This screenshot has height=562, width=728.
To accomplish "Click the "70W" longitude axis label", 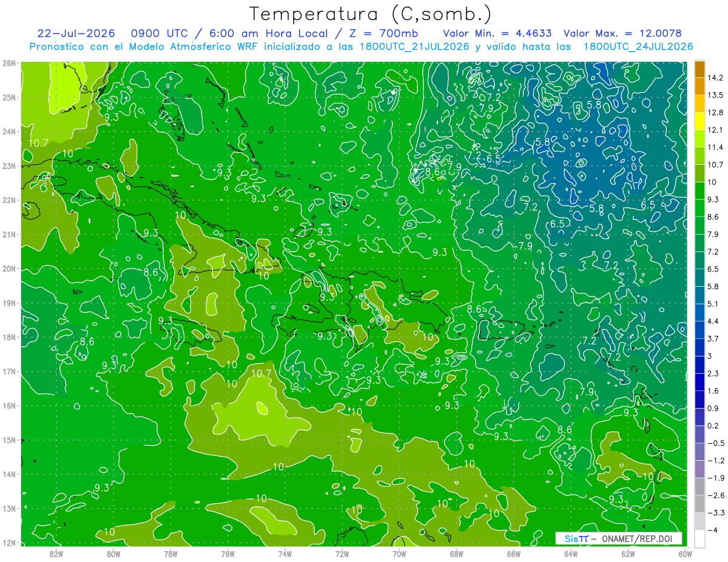I will 399,553.
